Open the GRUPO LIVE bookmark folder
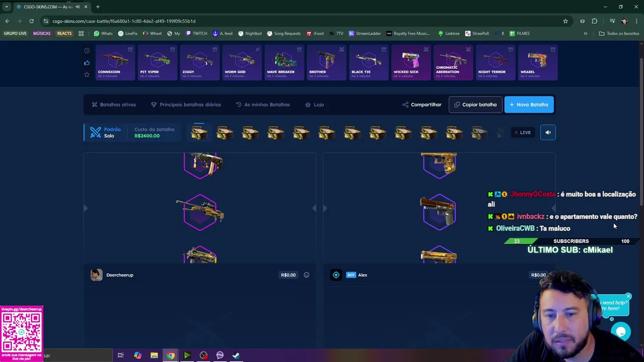 (x=15, y=34)
